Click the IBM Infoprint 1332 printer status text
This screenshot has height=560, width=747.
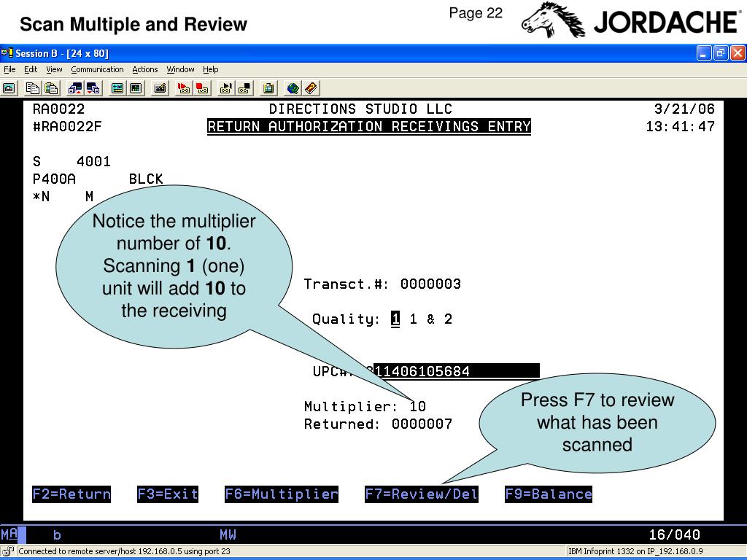click(x=635, y=551)
